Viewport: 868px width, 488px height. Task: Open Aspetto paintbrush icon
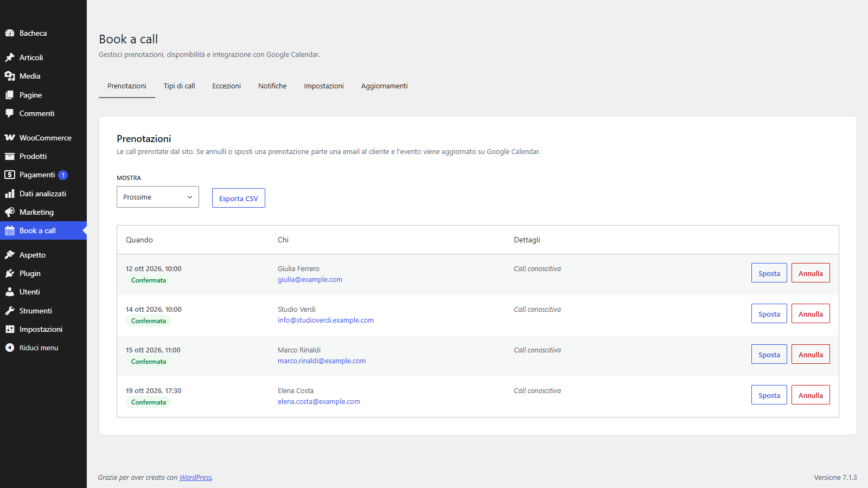(10, 255)
